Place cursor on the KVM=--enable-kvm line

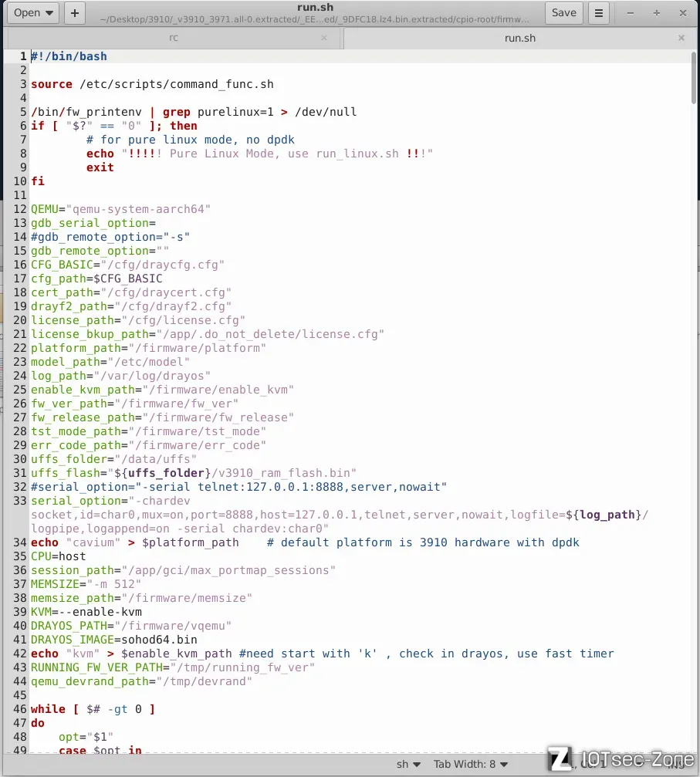point(86,612)
